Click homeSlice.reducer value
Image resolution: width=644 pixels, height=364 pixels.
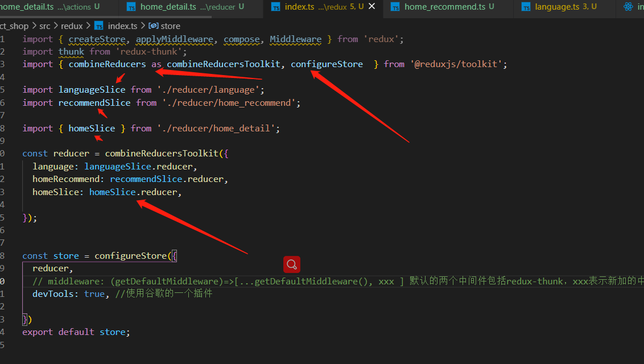[133, 192]
